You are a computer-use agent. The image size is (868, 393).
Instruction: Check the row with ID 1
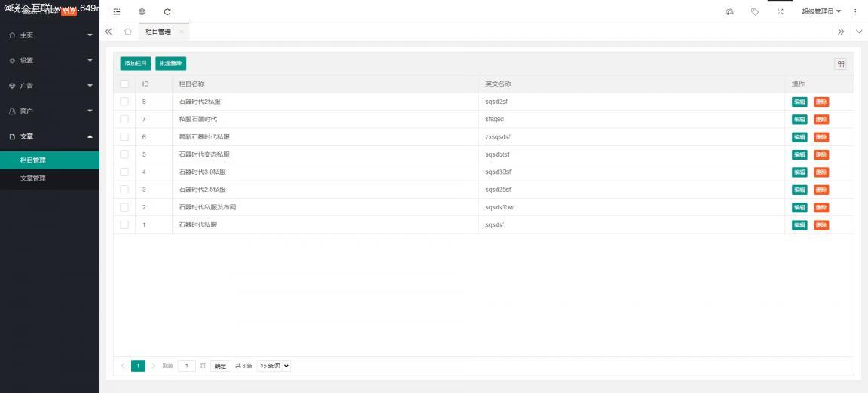124,224
